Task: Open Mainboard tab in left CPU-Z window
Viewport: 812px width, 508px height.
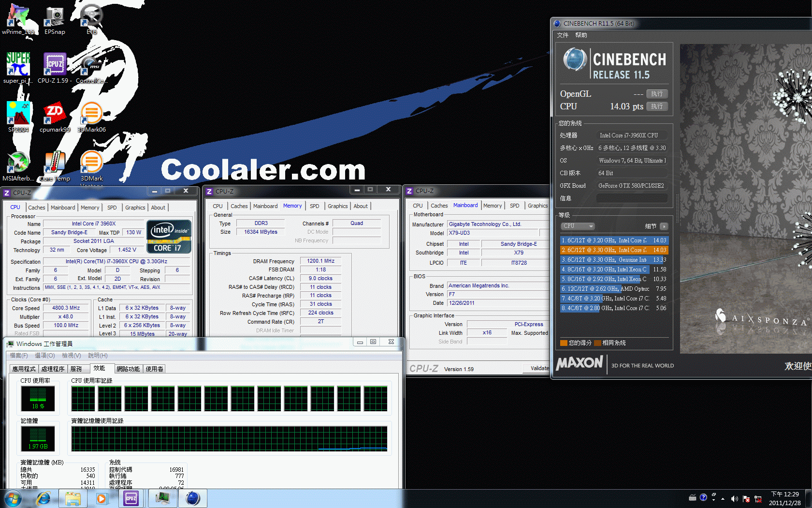Action: tap(63, 208)
